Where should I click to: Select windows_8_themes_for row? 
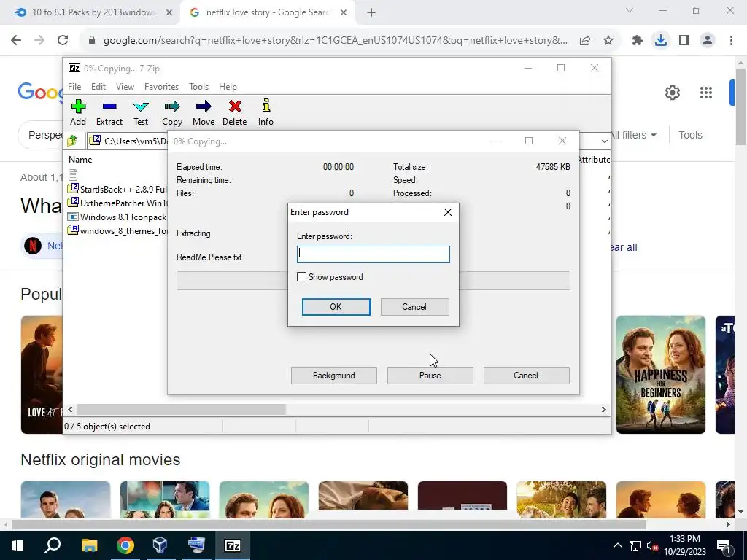pos(117,230)
